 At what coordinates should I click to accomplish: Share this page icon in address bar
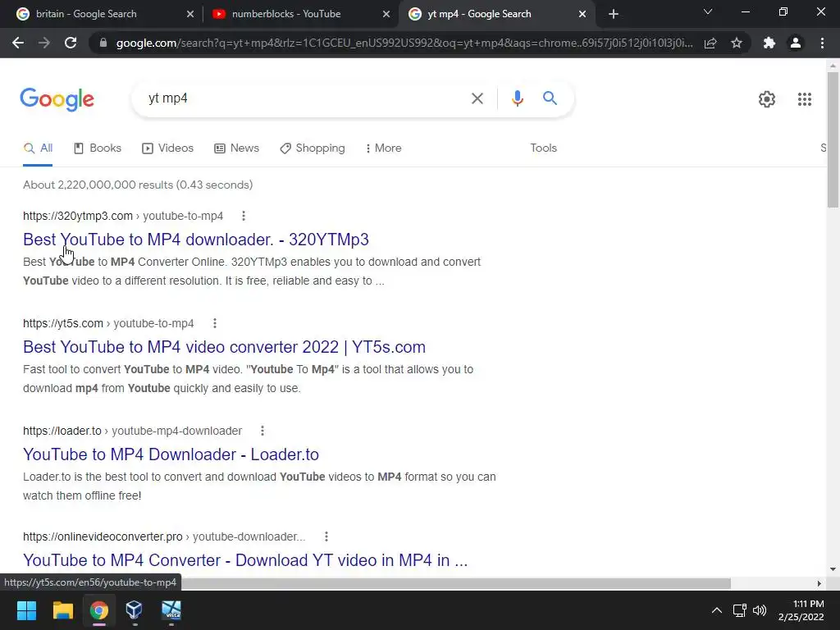coord(710,43)
